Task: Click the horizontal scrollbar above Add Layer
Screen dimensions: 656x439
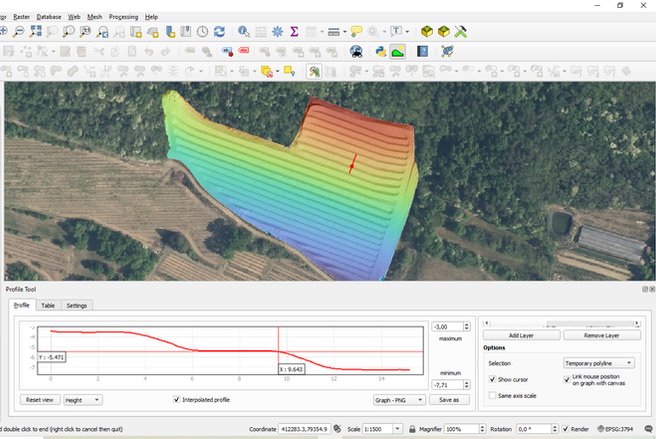Action: [560, 323]
